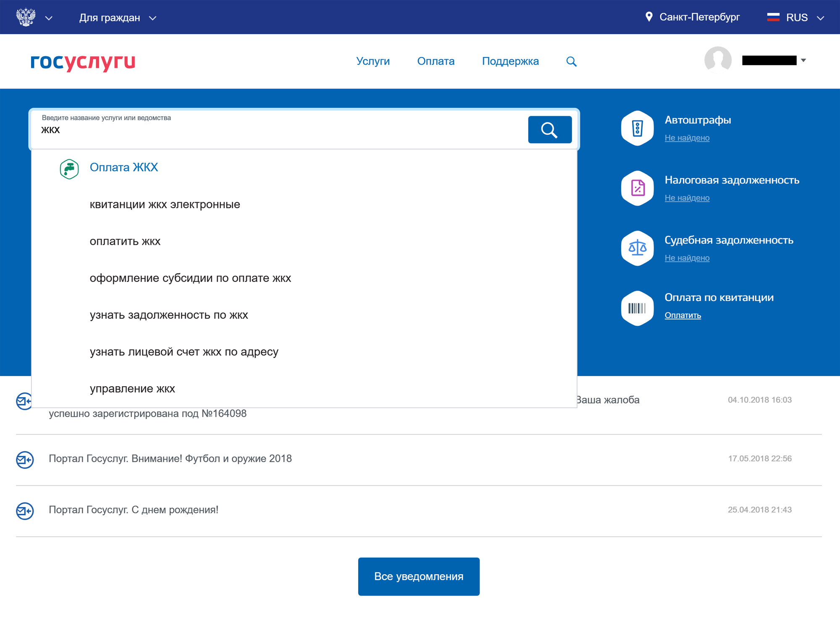Change city Санкт-Петербург

pyautogui.click(x=699, y=17)
